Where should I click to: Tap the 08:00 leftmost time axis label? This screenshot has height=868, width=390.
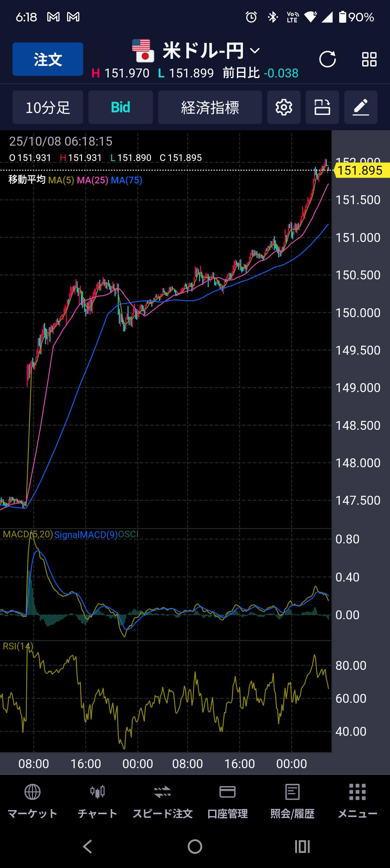(34, 764)
